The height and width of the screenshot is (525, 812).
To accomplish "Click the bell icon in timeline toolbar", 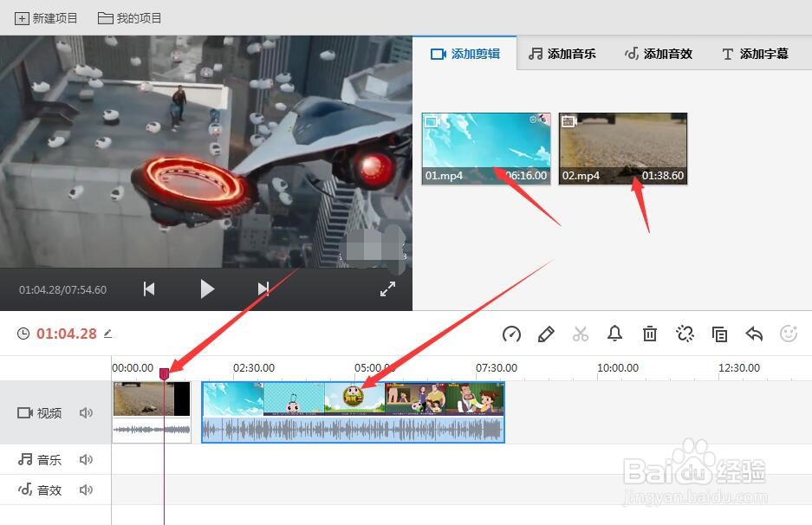I will click(x=614, y=334).
